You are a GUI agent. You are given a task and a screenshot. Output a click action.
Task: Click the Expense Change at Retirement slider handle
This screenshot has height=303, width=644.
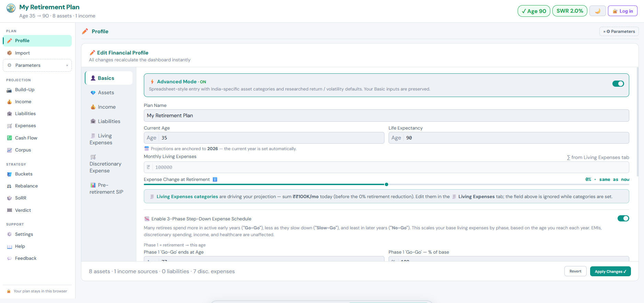[387, 184]
